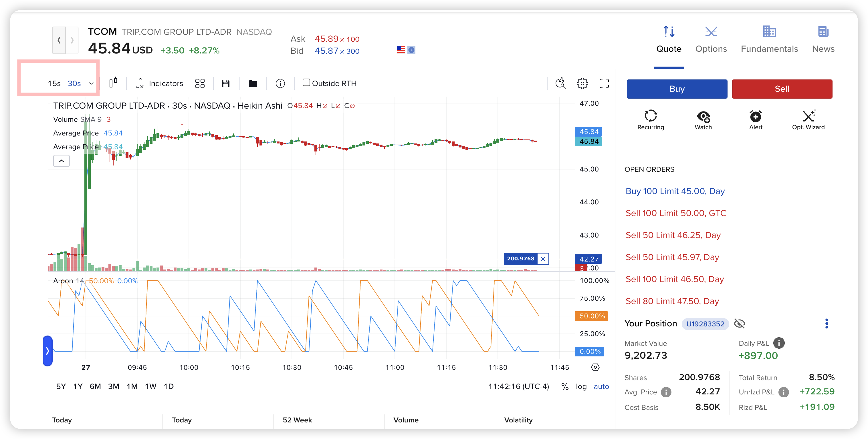The width and height of the screenshot is (868, 439).
Task: Show chart info icon
Action: click(280, 83)
